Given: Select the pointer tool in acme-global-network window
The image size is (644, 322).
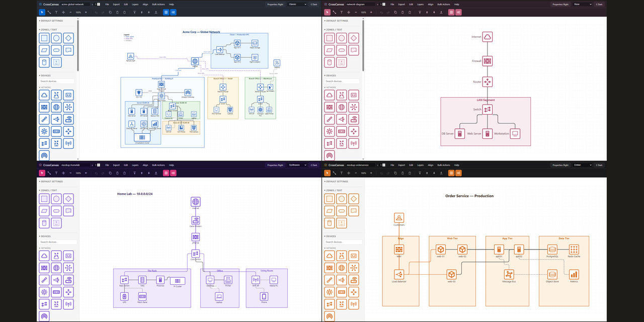Looking at the screenshot, I should [42, 12].
